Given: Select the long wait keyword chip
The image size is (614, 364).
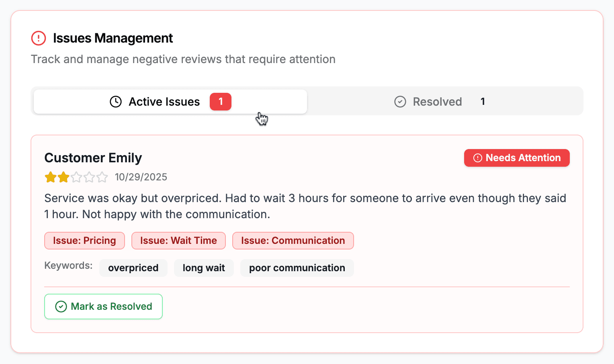Looking at the screenshot, I should (x=204, y=268).
